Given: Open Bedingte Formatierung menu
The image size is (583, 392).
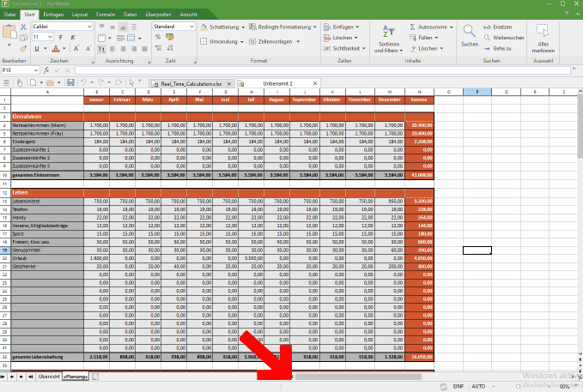Looking at the screenshot, I should tap(282, 27).
